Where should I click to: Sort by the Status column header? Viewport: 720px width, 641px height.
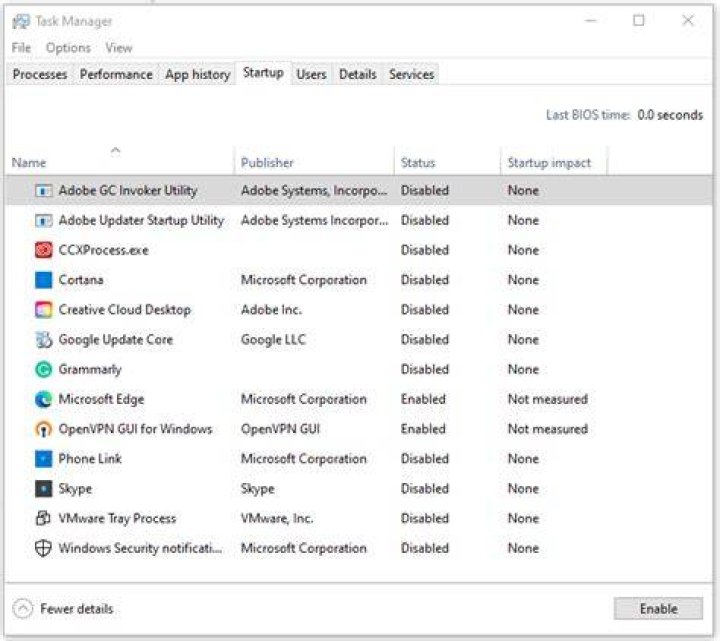pos(447,161)
